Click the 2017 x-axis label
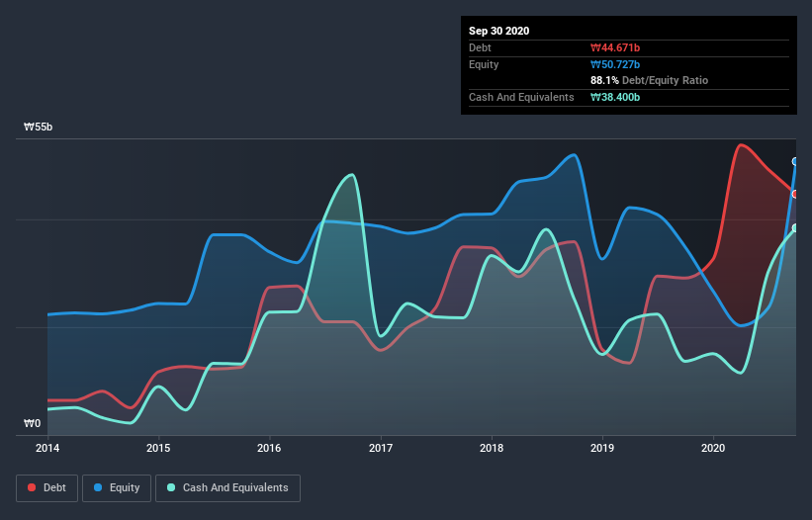Screen dimensions: 812x520 (381, 448)
